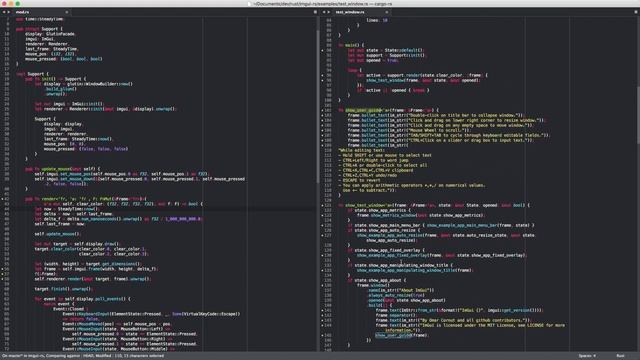Click highlighted 'show_user_guide' function definition
The image size is (640, 360).
pos(363,110)
